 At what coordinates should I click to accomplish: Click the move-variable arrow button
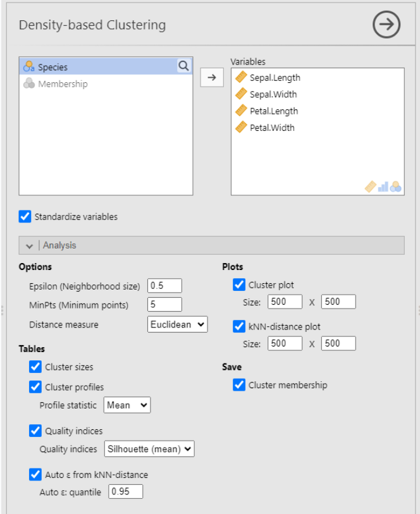212,77
